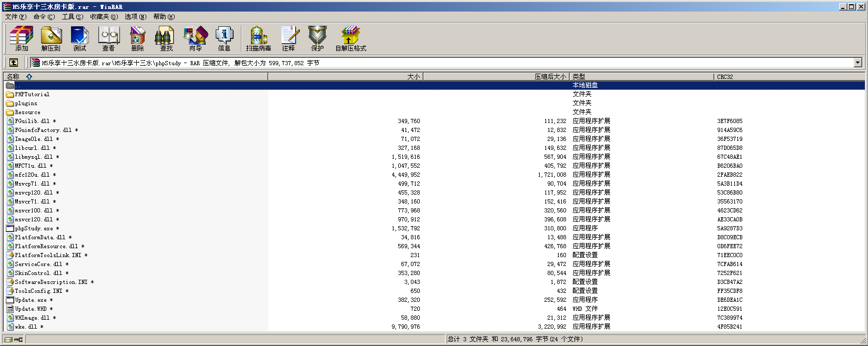Show archive Info (信息) icon
The image size is (868, 346).
coord(224,38)
